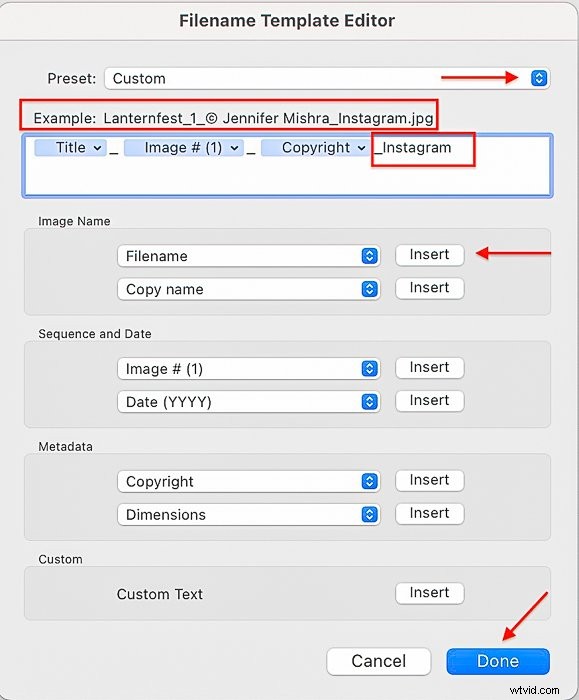
Task: Click the Cancel button
Action: tap(379, 661)
